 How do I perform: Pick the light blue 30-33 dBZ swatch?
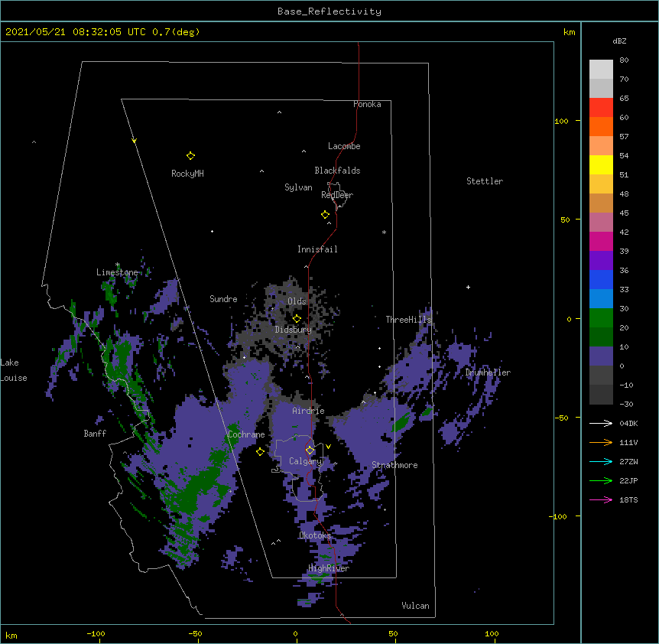coord(601,299)
